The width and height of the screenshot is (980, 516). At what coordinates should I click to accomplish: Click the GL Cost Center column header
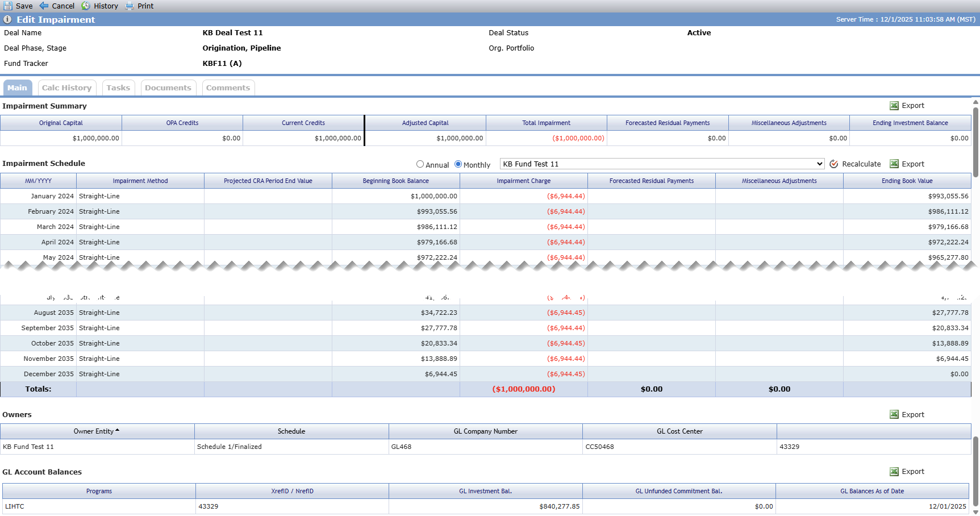tap(680, 431)
